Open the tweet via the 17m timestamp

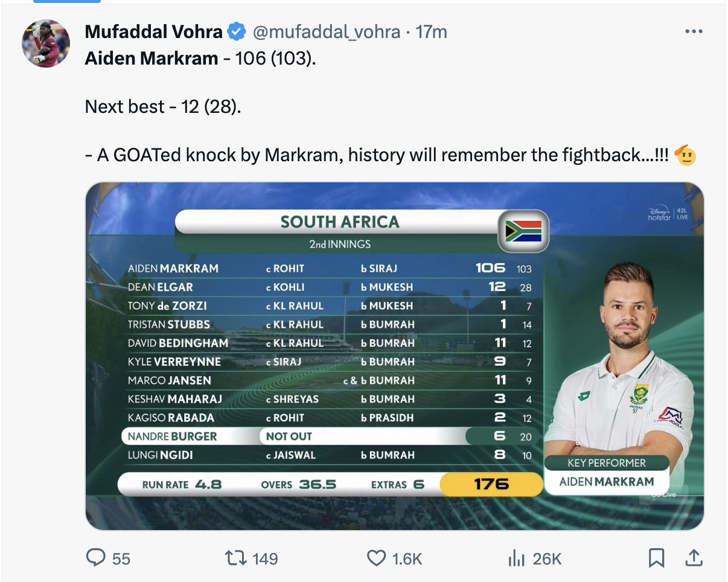point(432,31)
